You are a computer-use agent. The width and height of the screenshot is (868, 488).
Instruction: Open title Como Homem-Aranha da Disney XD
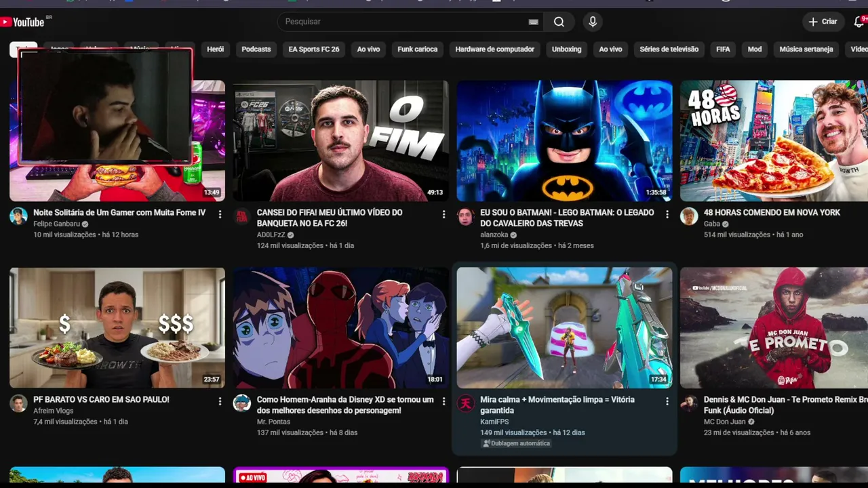[x=345, y=405]
